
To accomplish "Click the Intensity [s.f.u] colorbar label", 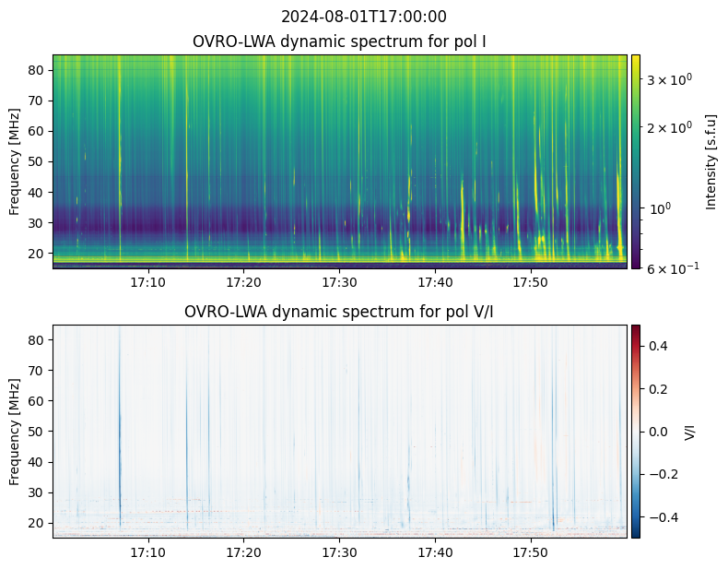I will 710,160.
